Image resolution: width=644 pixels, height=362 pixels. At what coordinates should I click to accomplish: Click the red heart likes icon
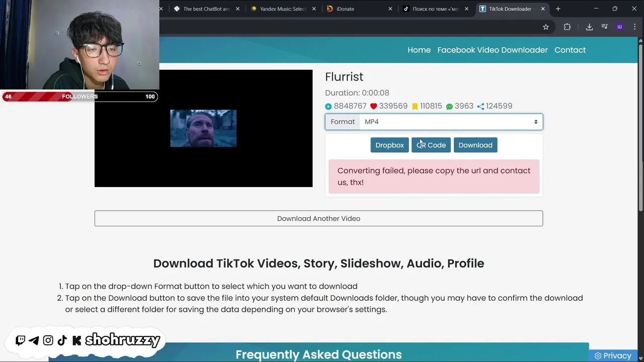click(x=373, y=106)
